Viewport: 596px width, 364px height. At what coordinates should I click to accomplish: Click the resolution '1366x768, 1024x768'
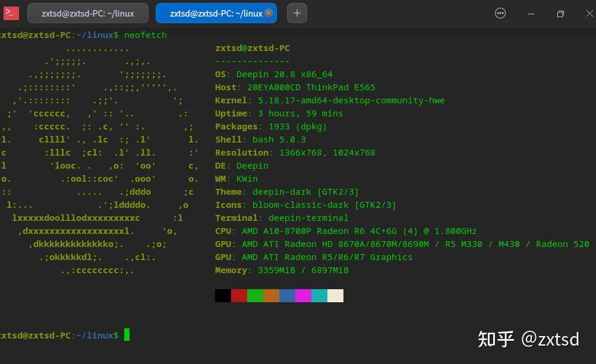327,153
